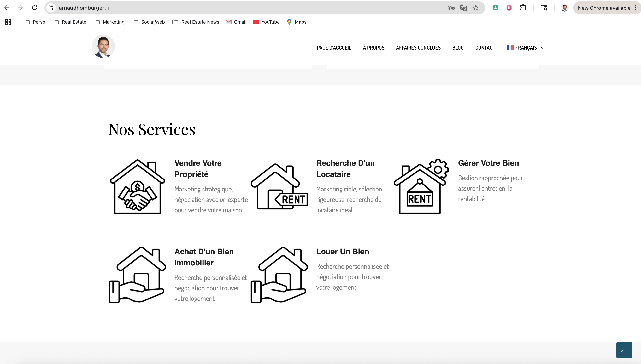Open the Chrome three-dot menu
The image size is (641, 364).
(x=636, y=8)
